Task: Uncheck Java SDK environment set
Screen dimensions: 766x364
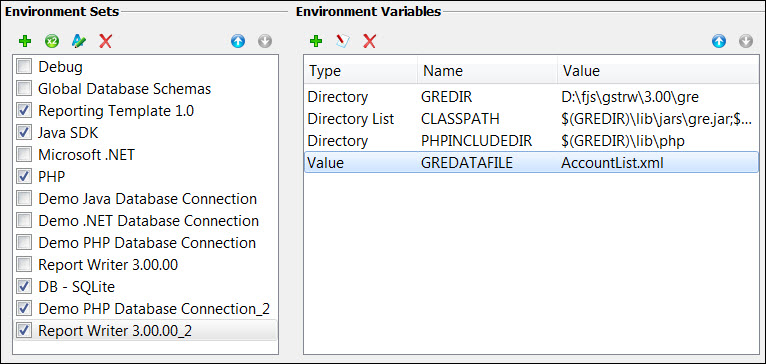Action: point(24,132)
